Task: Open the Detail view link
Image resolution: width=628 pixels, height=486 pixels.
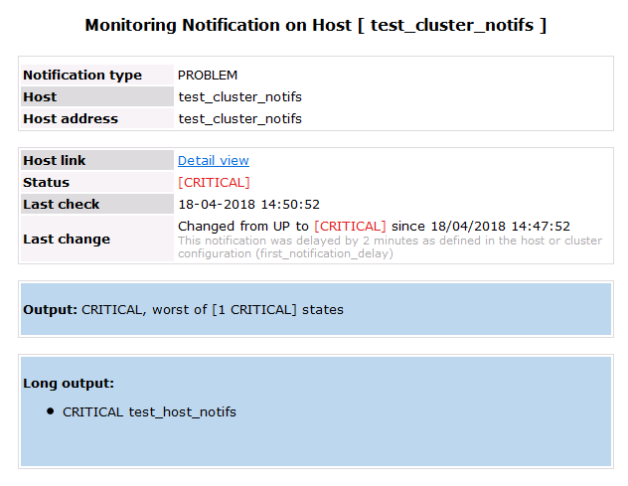Action: pyautogui.click(x=213, y=161)
